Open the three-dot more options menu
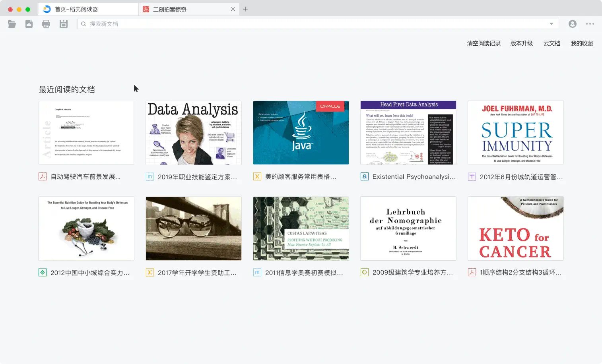The height and width of the screenshot is (364, 602). click(590, 24)
